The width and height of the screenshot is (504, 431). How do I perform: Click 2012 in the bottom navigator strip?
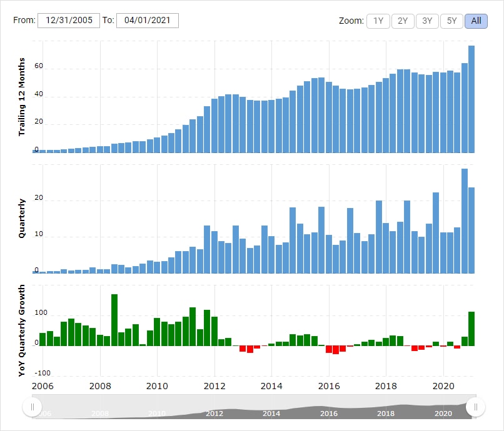[x=214, y=414]
